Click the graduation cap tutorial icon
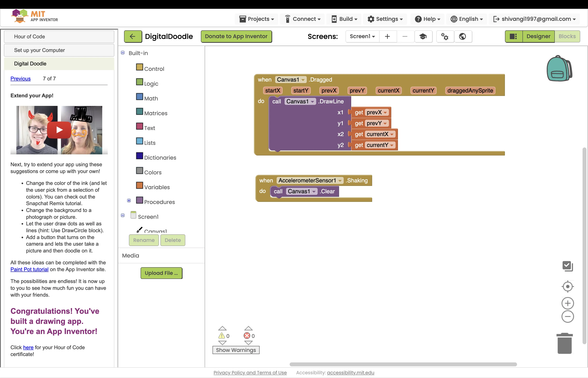 (423, 36)
